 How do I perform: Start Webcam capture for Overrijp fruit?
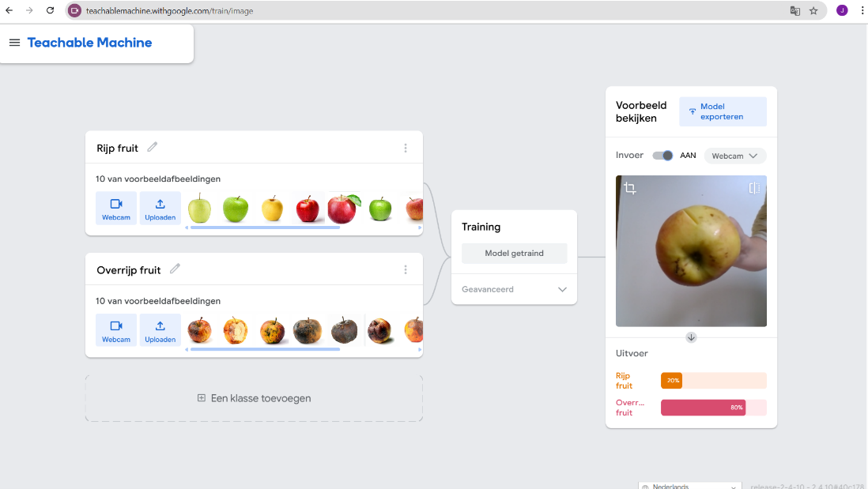point(116,329)
